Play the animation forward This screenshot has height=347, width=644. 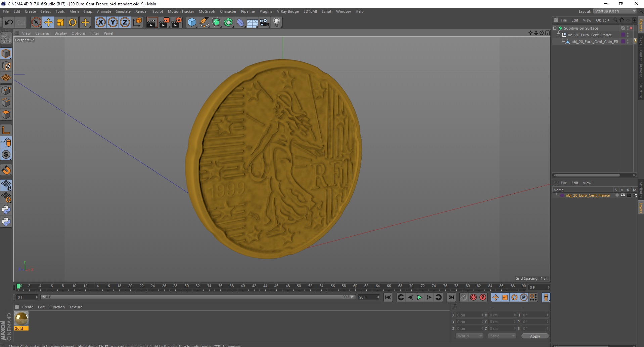tap(419, 297)
